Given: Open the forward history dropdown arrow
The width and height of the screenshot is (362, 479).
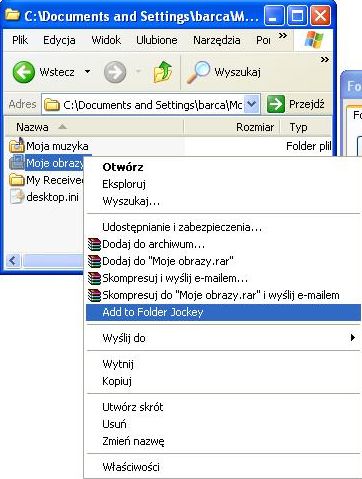Looking at the screenshot, I should (x=138, y=71).
